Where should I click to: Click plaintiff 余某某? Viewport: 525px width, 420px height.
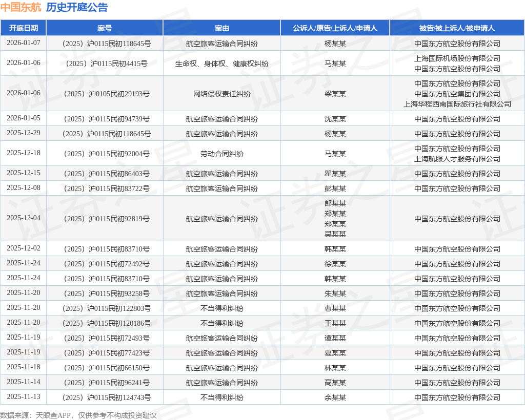[x=335, y=397]
